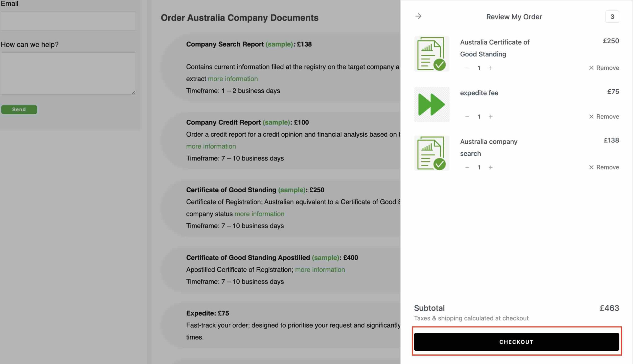The width and height of the screenshot is (633, 364).
Task: Click the £75 expedite fee price in cart
Action: pos(613,92)
